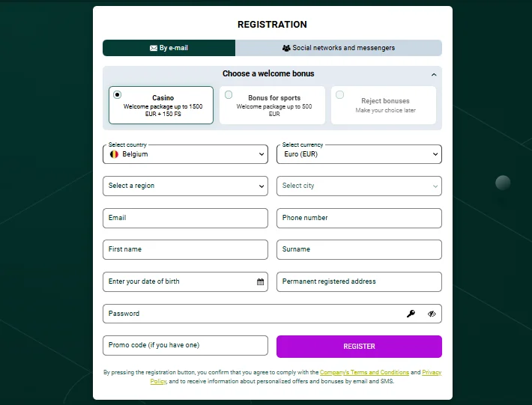Click the calendar icon in date of birth field
Image resolution: width=532 pixels, height=405 pixels.
(260, 282)
